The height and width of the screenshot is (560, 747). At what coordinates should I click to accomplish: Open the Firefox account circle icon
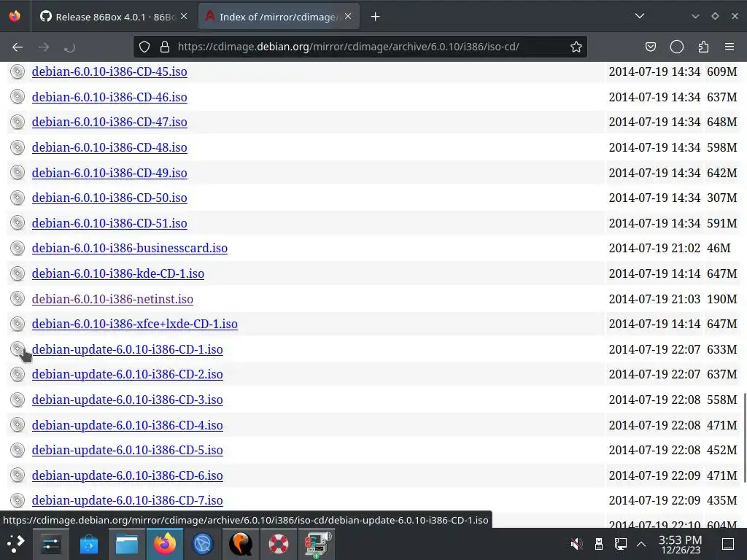676,47
